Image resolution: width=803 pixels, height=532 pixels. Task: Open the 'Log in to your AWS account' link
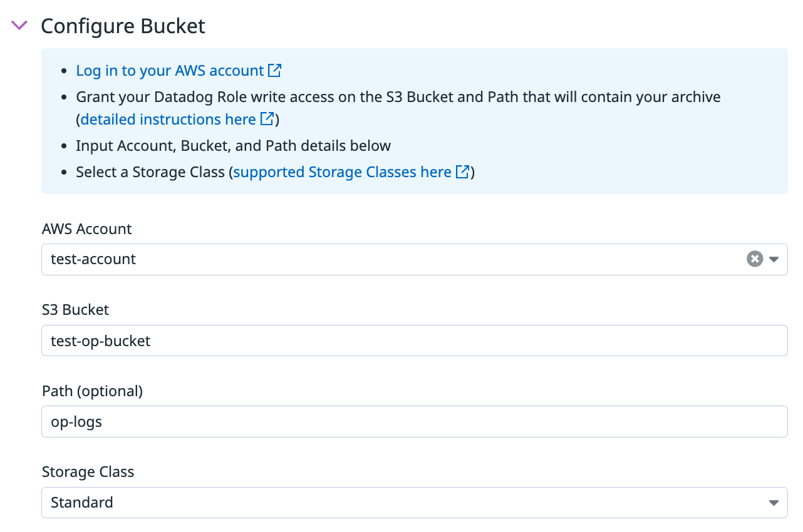tap(170, 71)
